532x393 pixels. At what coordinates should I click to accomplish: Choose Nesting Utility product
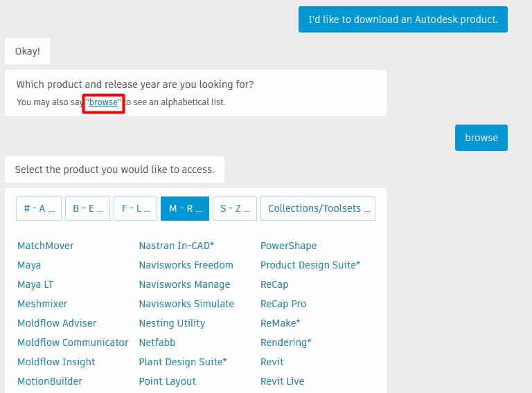[172, 323]
